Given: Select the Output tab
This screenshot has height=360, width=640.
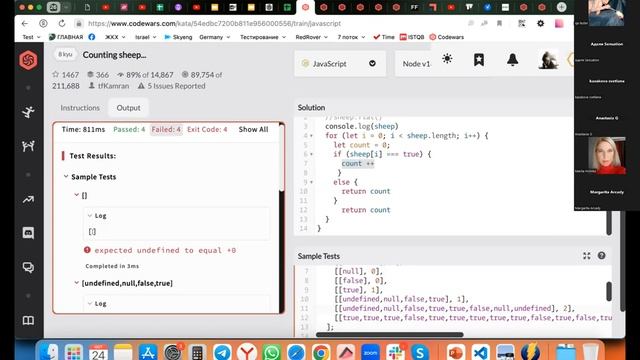Looking at the screenshot, I should (128, 108).
